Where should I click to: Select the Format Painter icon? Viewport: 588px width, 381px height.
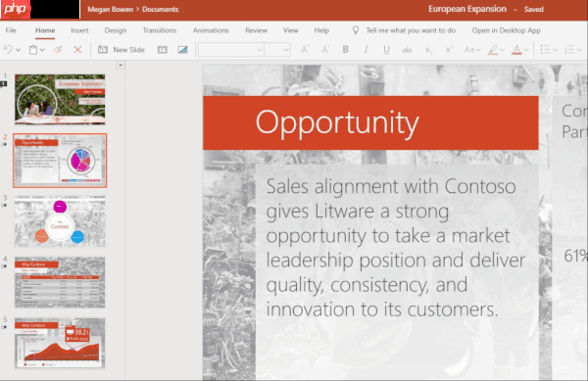point(58,49)
